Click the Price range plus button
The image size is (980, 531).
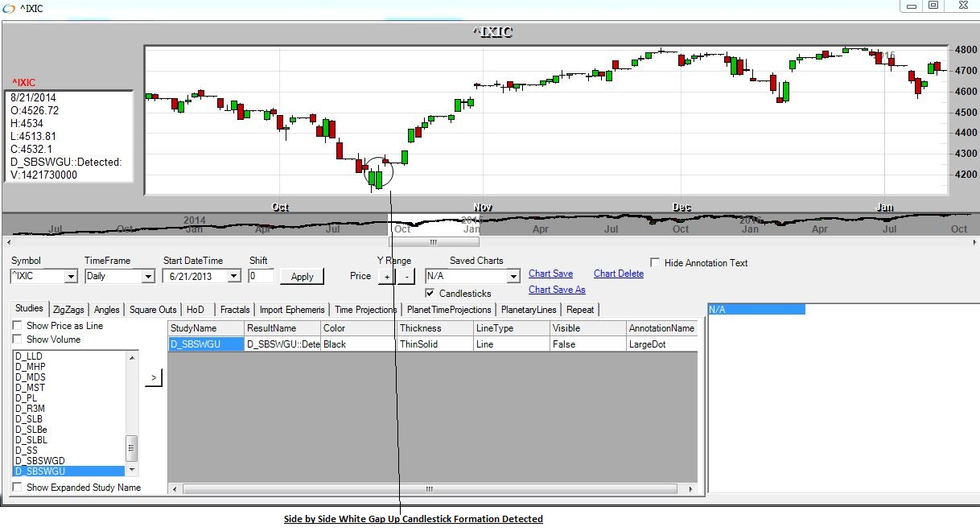point(386,276)
